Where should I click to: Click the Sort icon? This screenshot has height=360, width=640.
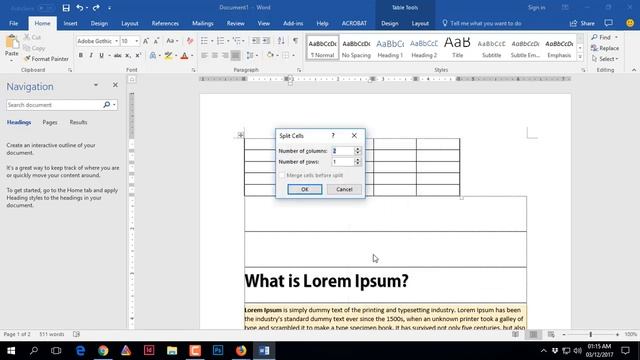(281, 40)
